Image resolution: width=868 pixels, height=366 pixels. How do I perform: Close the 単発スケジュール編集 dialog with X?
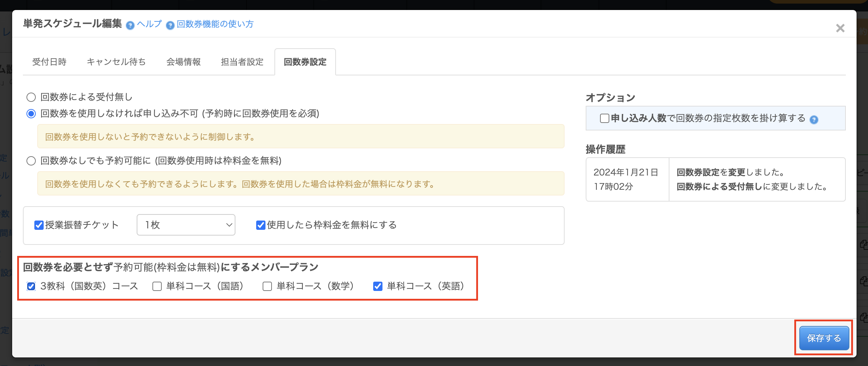840,28
